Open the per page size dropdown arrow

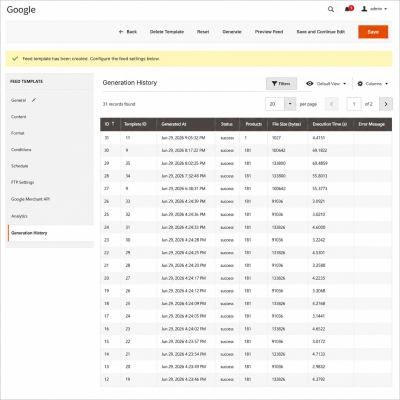[290, 104]
